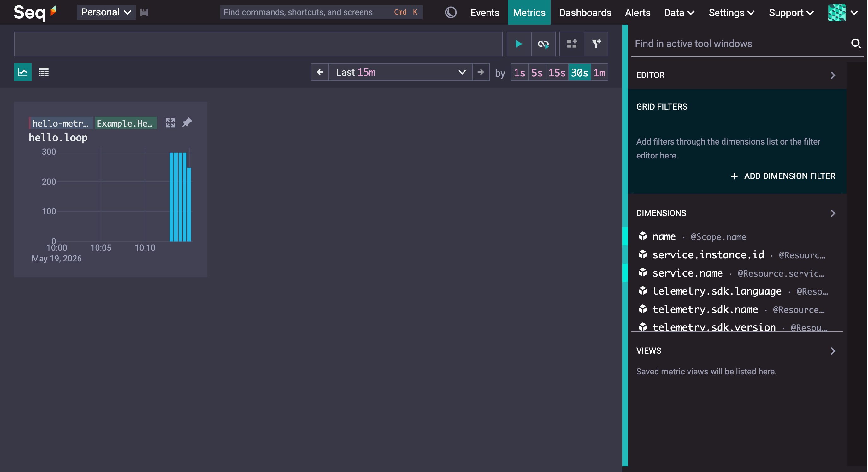
Task: Expand the hello.loop chart fullscreen
Action: (170, 123)
